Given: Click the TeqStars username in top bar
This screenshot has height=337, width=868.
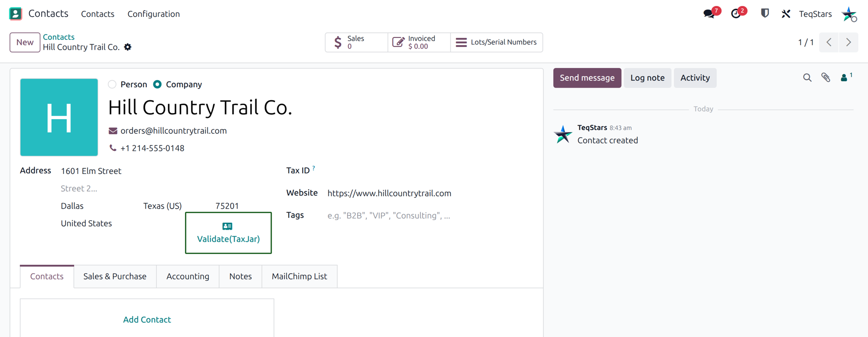Looking at the screenshot, I should pos(815,14).
